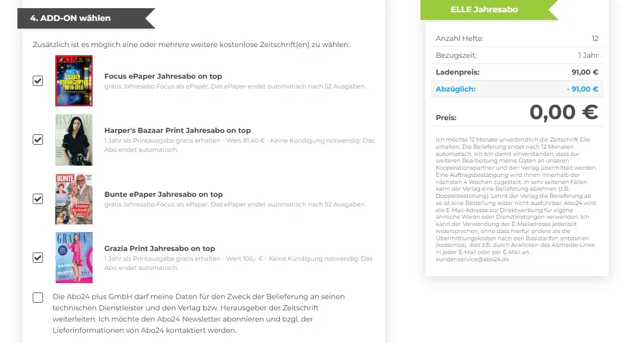Uncheck the Bunte ePaper Jahresabo option
This screenshot has height=343, width=644.
[x=37, y=199]
